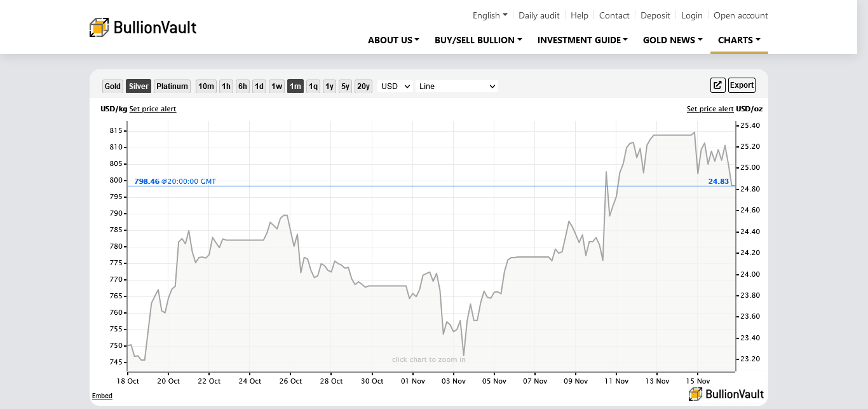Expand the English language selector
Viewport: 868px width, 409px height.
[x=490, y=15]
